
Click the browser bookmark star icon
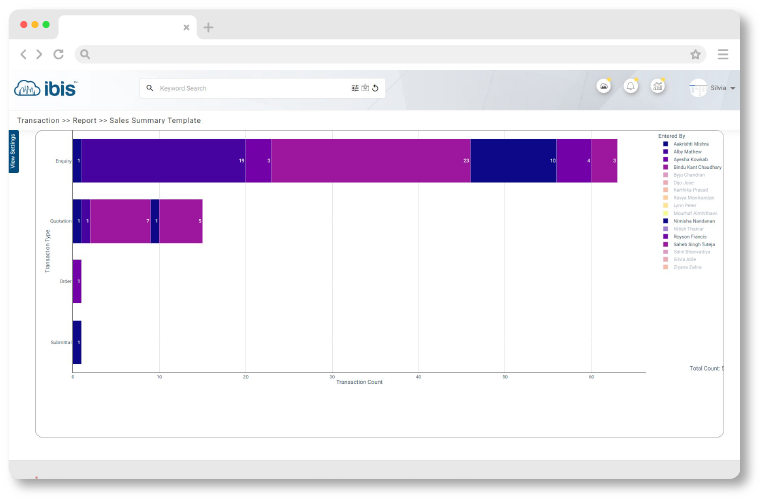point(695,54)
